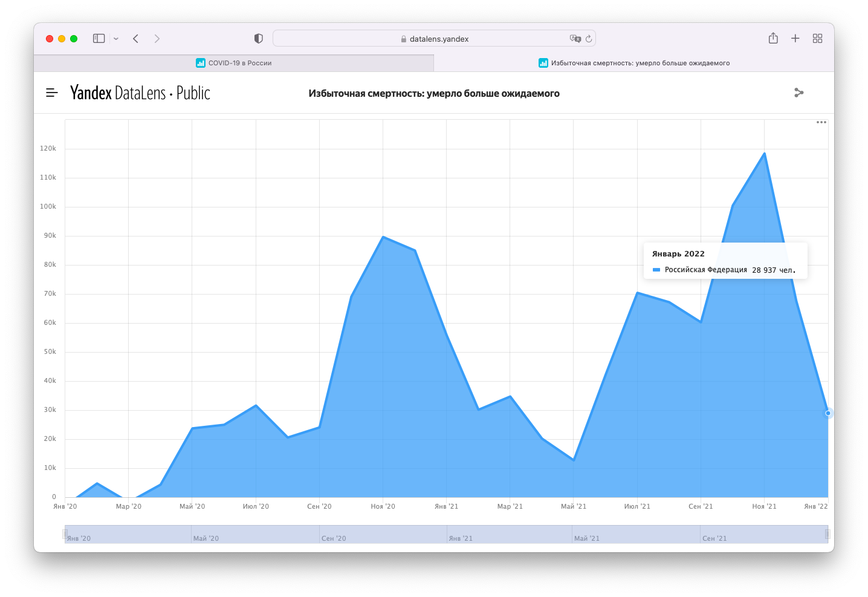Open the dashboard links share icon
Image resolution: width=868 pixels, height=597 pixels.
coord(798,93)
